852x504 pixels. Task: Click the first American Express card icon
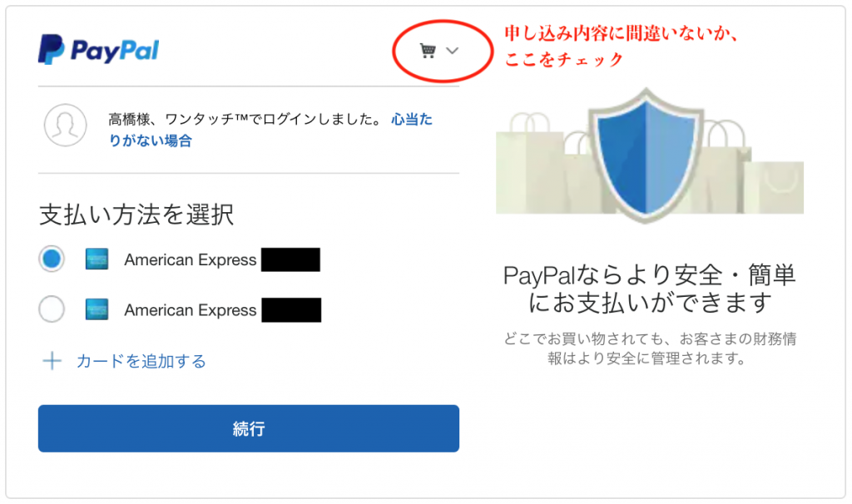pos(97,259)
